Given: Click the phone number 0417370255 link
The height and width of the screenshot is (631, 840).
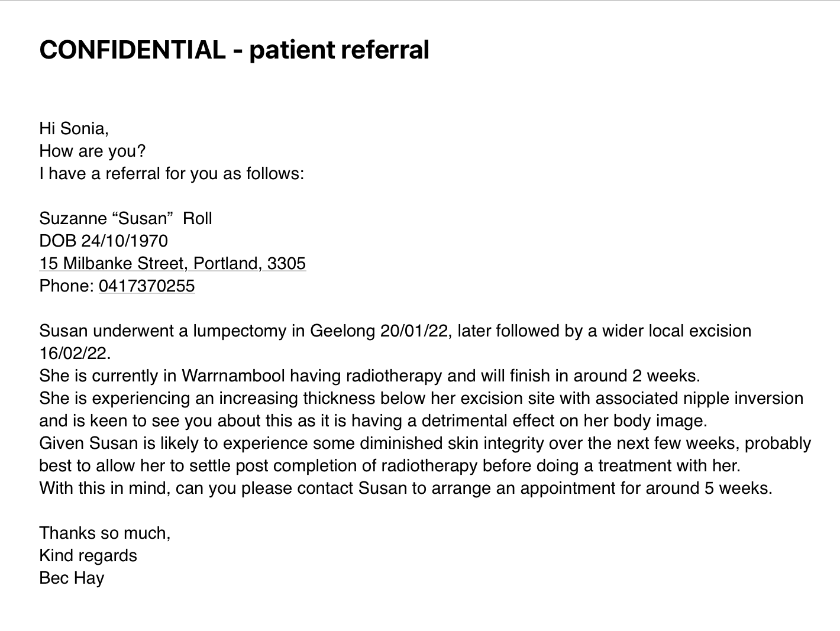Looking at the screenshot, I should point(147,286).
